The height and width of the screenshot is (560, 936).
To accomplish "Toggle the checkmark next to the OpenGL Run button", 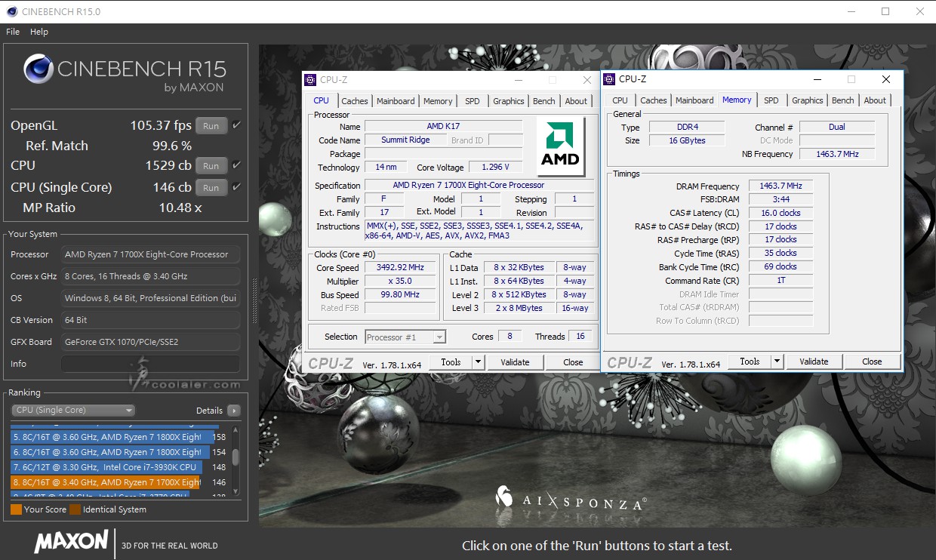I will coord(236,125).
